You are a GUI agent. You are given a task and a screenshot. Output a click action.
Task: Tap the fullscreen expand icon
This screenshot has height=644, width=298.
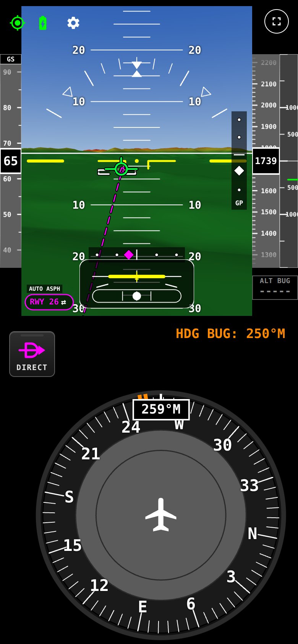pyautogui.click(x=277, y=21)
